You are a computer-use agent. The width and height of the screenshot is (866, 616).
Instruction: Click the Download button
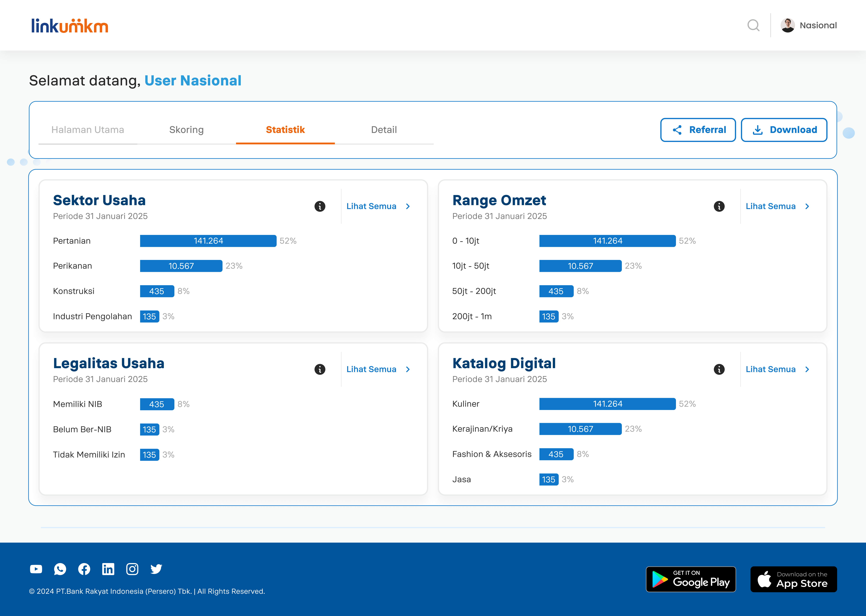coord(784,130)
